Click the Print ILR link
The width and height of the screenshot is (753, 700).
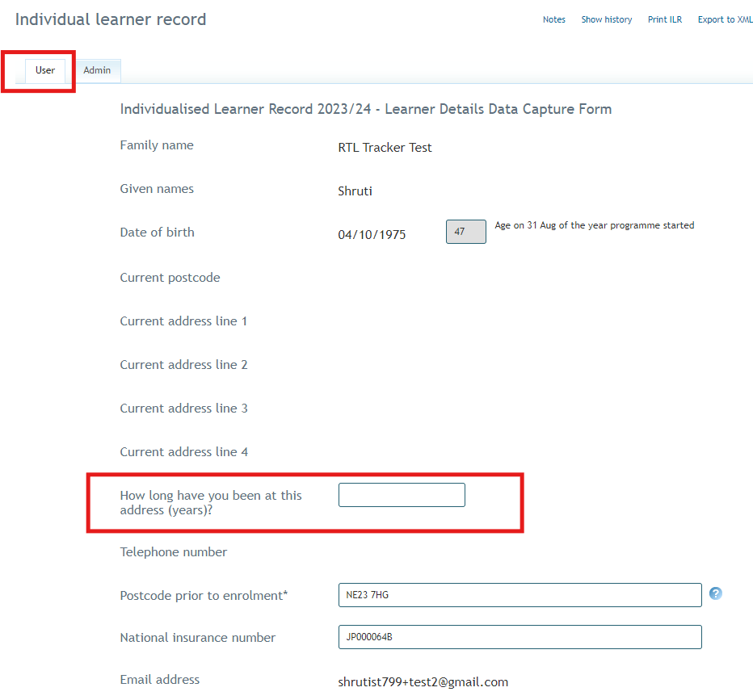tap(665, 19)
